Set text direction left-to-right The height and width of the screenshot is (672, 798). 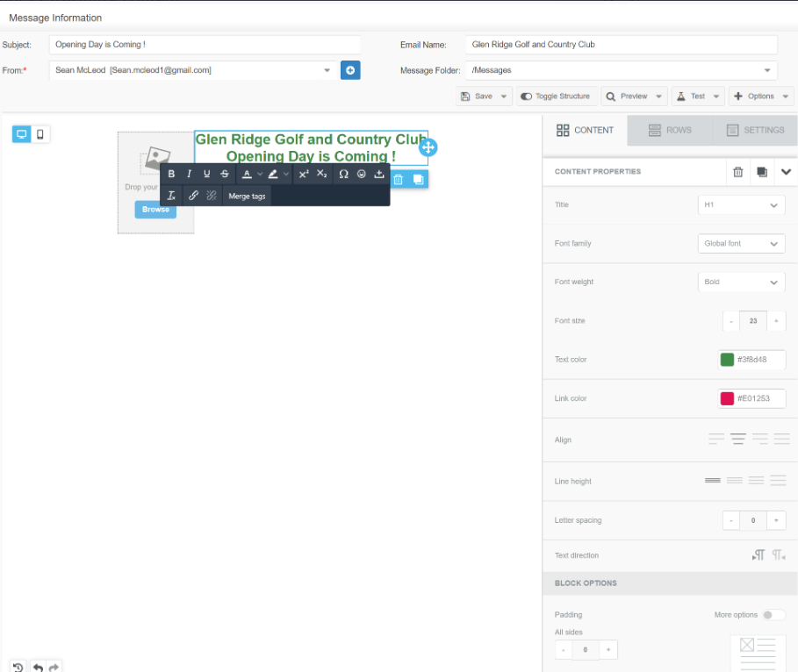tap(758, 555)
